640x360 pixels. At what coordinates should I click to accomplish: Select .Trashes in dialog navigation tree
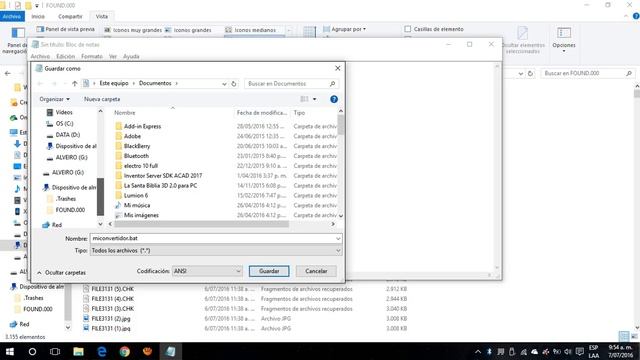click(x=66, y=199)
